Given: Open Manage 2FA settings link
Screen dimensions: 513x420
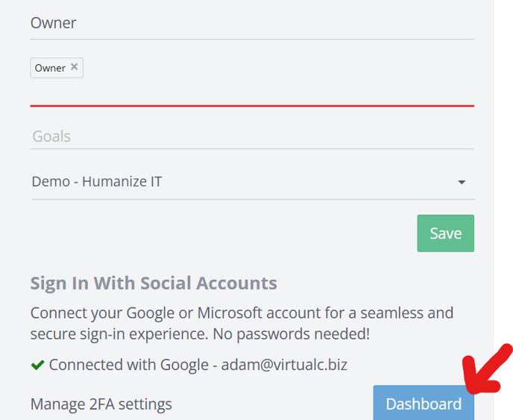Looking at the screenshot, I should pyautogui.click(x=101, y=404).
